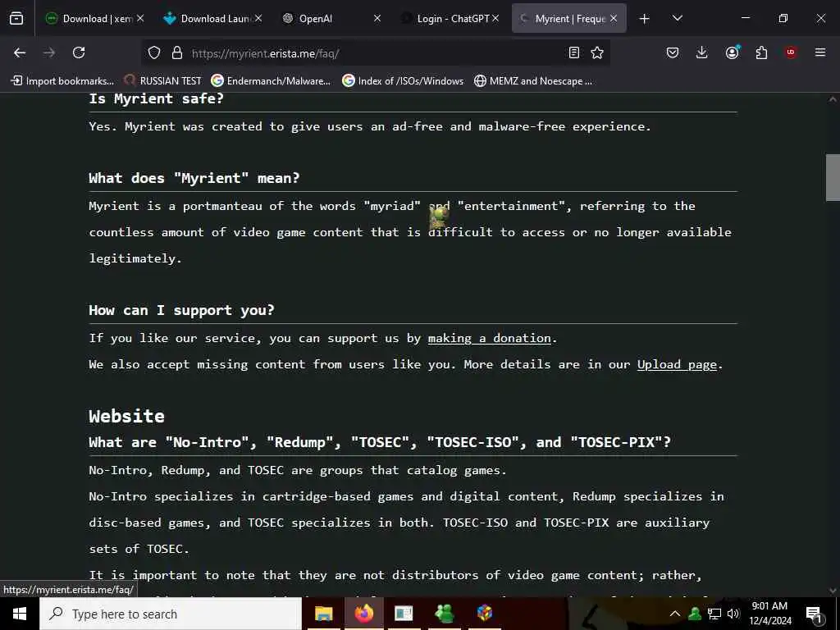This screenshot has height=630, width=840.
Task: Open the Windows Start menu
Action: pos(20,614)
